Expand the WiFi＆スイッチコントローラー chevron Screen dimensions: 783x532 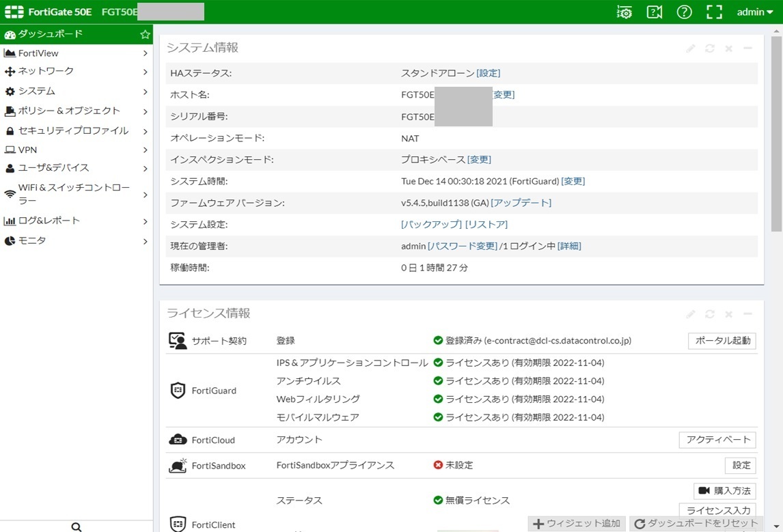tap(145, 195)
